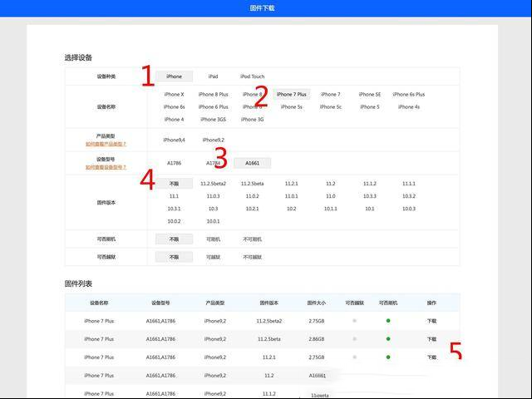Image resolution: width=532 pixels, height=399 pixels.
Task: Filter firmware version 10.0.2
Action: (174, 221)
